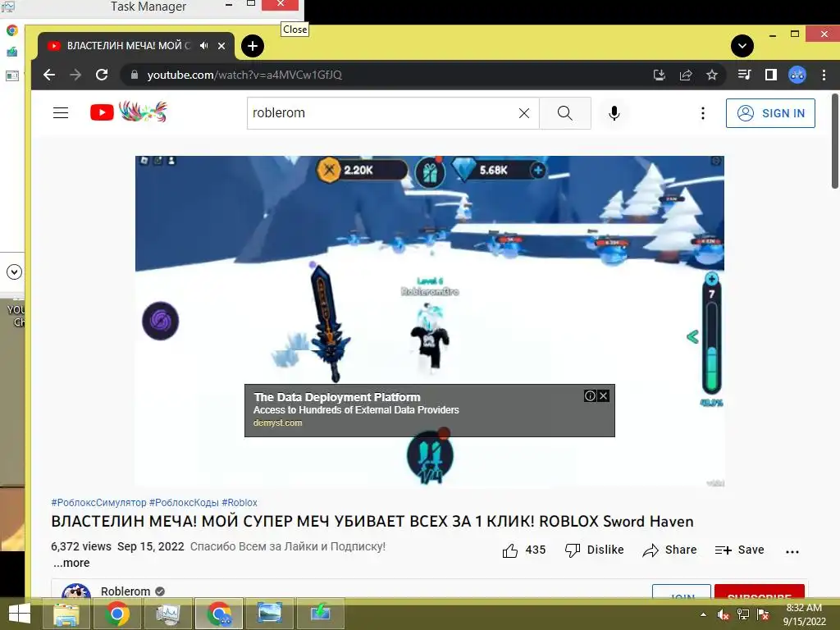Share the video
Viewport: 840px width, 630px height.
point(669,550)
